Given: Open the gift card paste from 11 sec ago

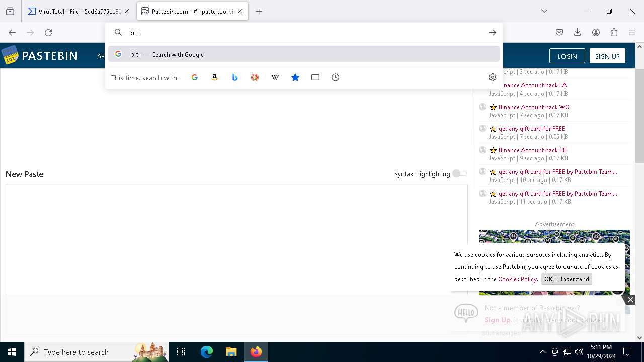Looking at the screenshot, I should click(558, 194).
